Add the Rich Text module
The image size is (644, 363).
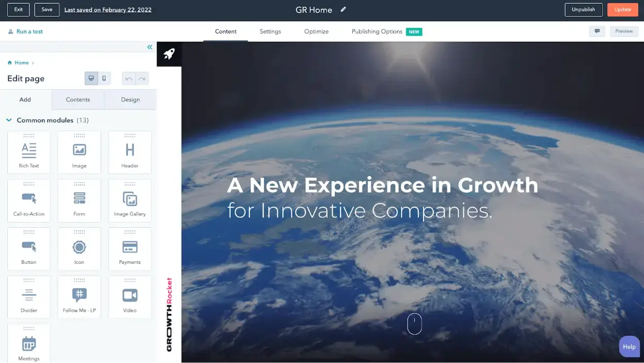coord(29,152)
